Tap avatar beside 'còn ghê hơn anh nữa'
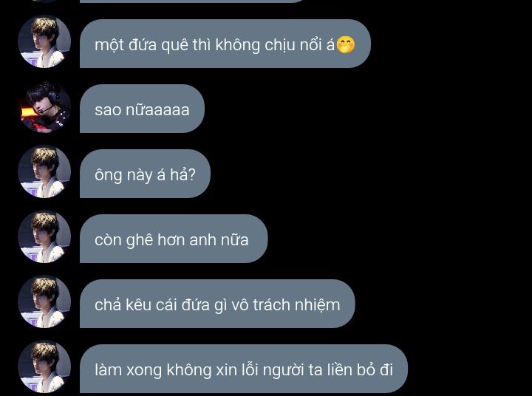 click(44, 236)
